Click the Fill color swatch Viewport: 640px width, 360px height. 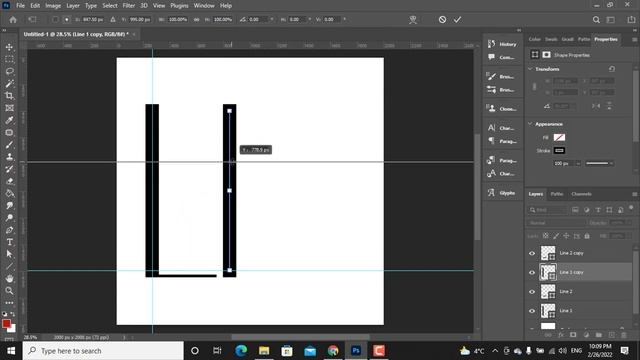[559, 138]
